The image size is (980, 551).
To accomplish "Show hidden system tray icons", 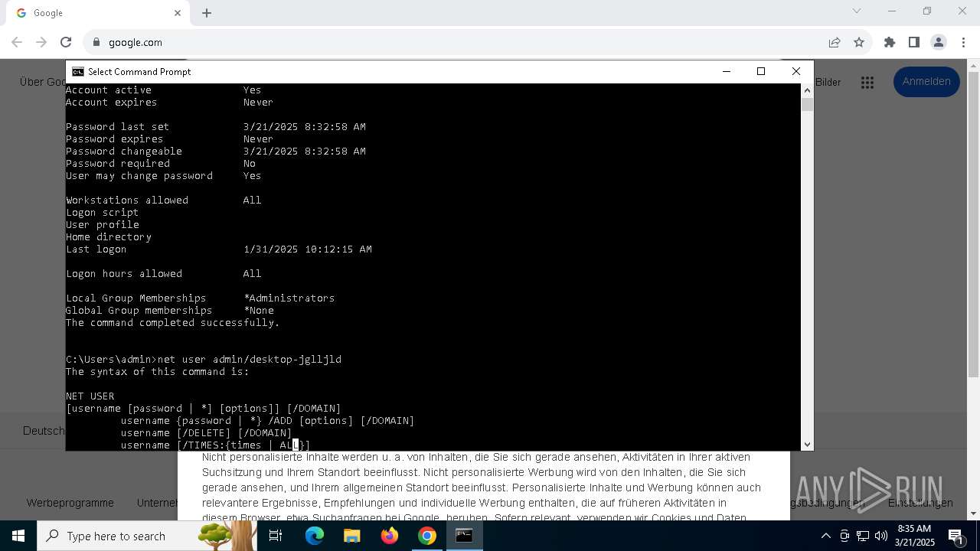I will 825,536.
